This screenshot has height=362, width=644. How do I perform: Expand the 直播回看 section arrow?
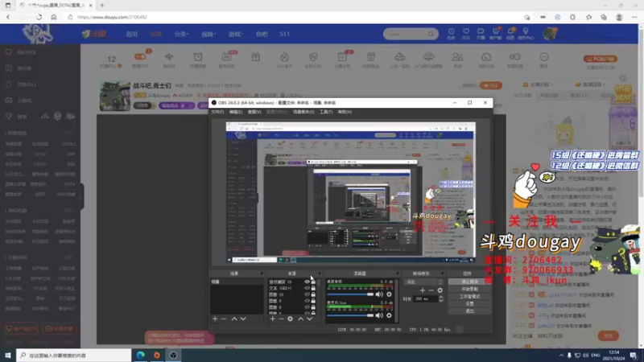(604, 84)
